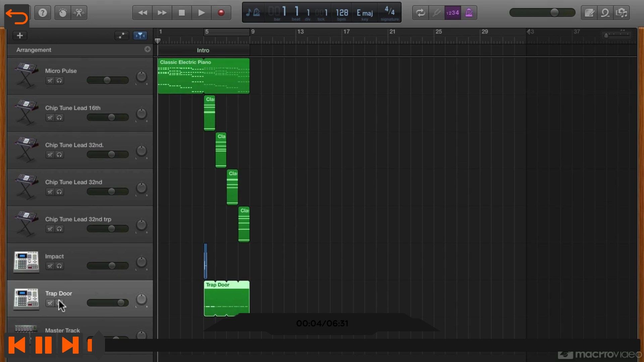The width and height of the screenshot is (644, 362).
Task: Adjust Micro Pulse volume slider
Action: [x=108, y=80]
